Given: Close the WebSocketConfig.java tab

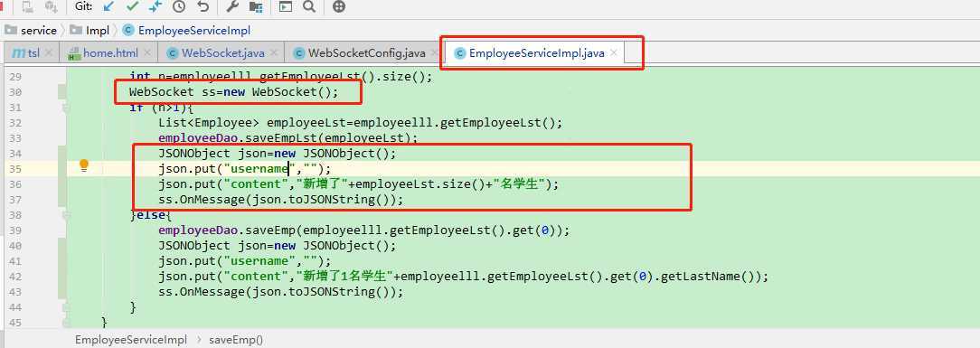Looking at the screenshot, I should click(x=434, y=53).
